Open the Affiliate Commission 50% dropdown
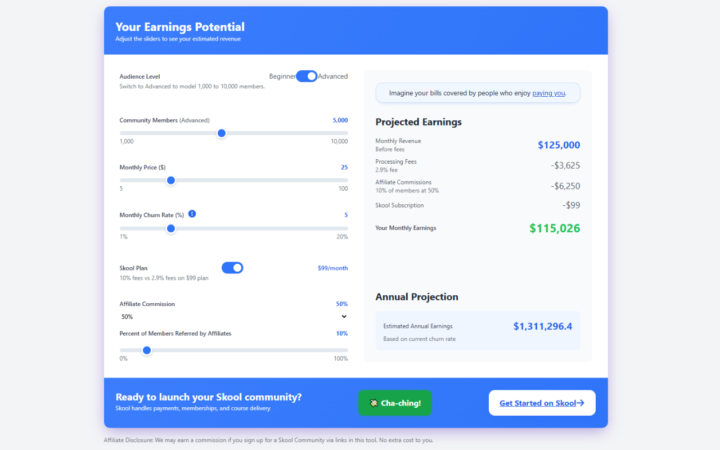 (233, 317)
